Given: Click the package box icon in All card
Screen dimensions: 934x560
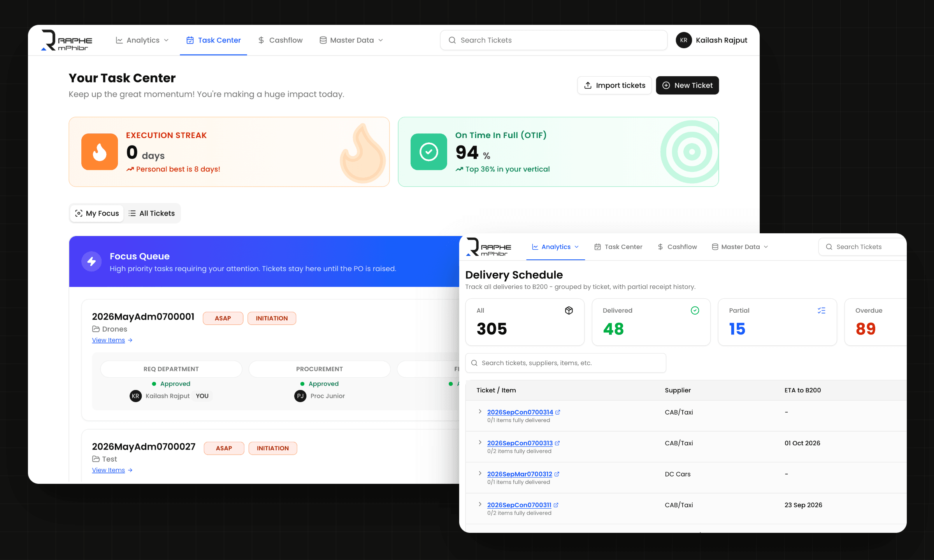Looking at the screenshot, I should pos(569,310).
